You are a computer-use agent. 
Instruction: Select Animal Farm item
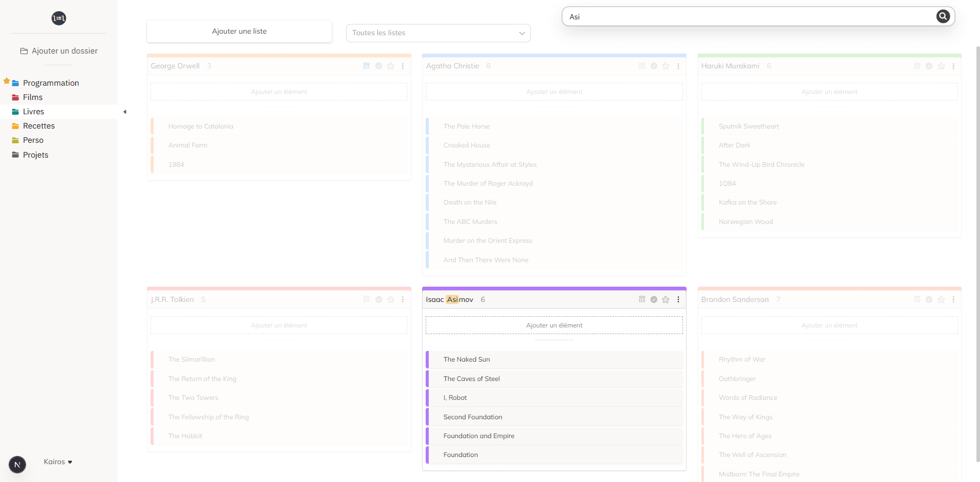[279, 145]
